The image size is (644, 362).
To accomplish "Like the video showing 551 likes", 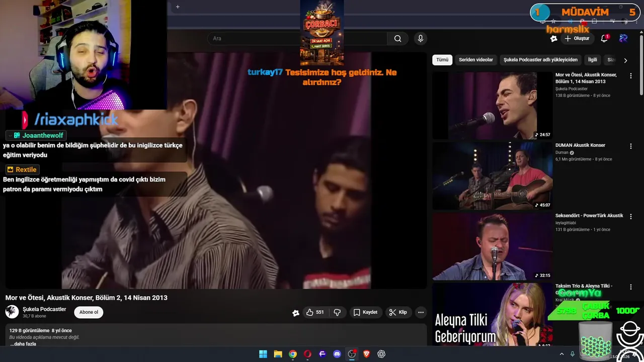I will [x=315, y=312].
